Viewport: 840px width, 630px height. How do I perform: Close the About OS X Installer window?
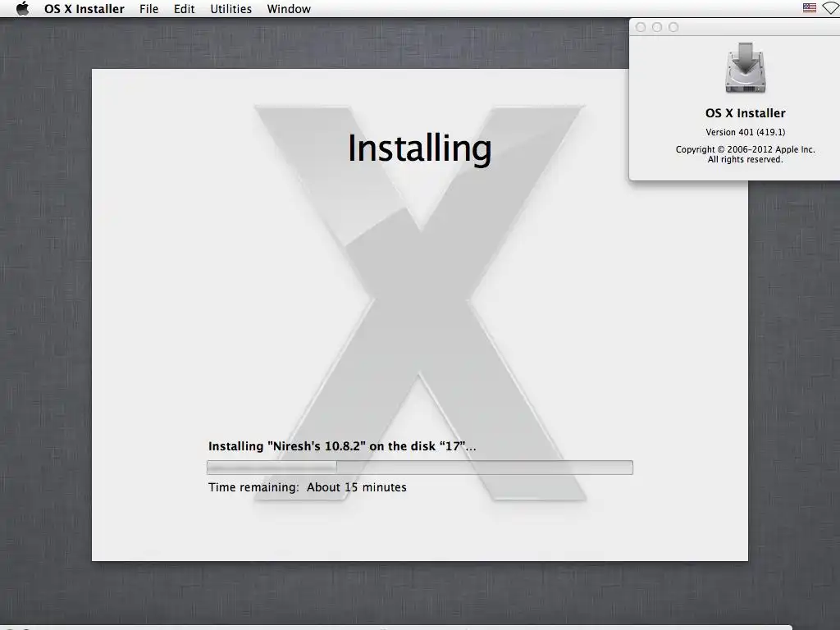click(641, 27)
